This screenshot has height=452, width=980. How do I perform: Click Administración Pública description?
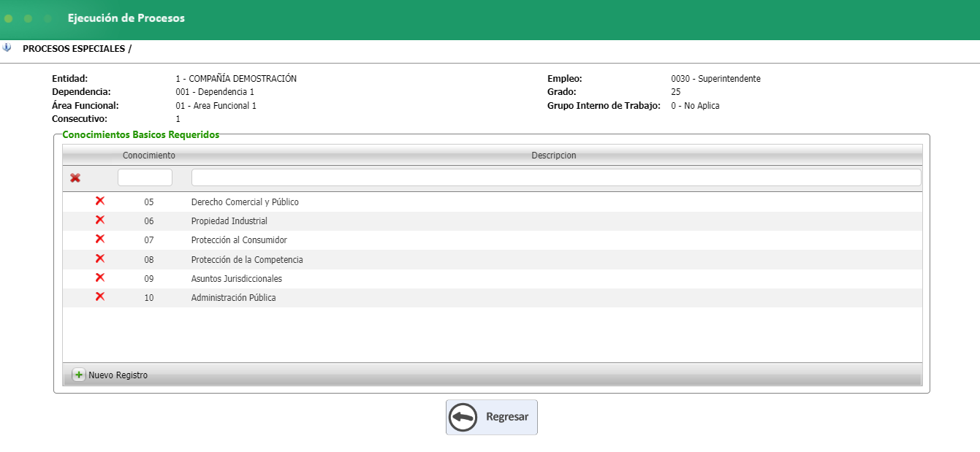[234, 298]
